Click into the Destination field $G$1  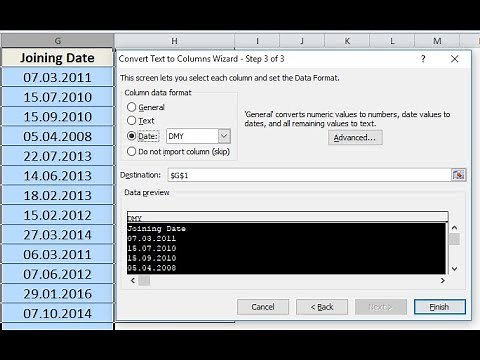(309, 175)
